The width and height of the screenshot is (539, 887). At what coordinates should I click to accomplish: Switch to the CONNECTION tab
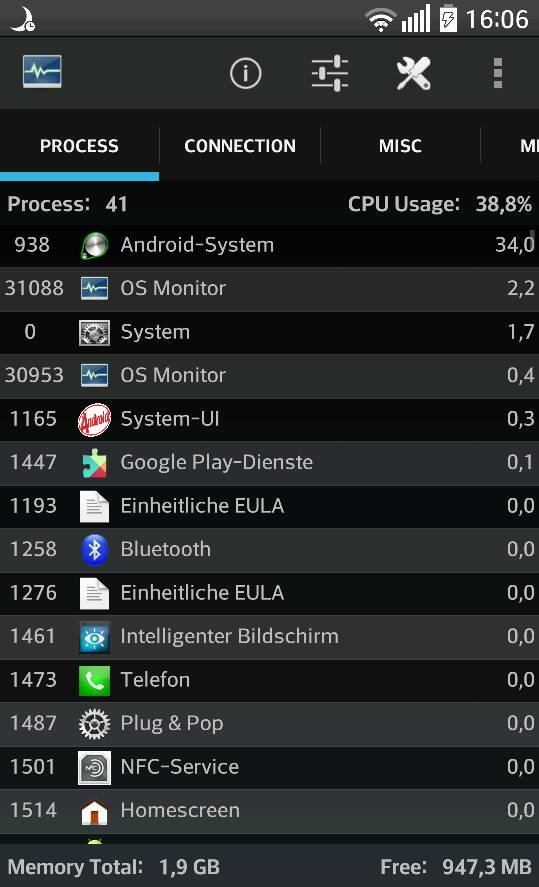tap(240, 146)
